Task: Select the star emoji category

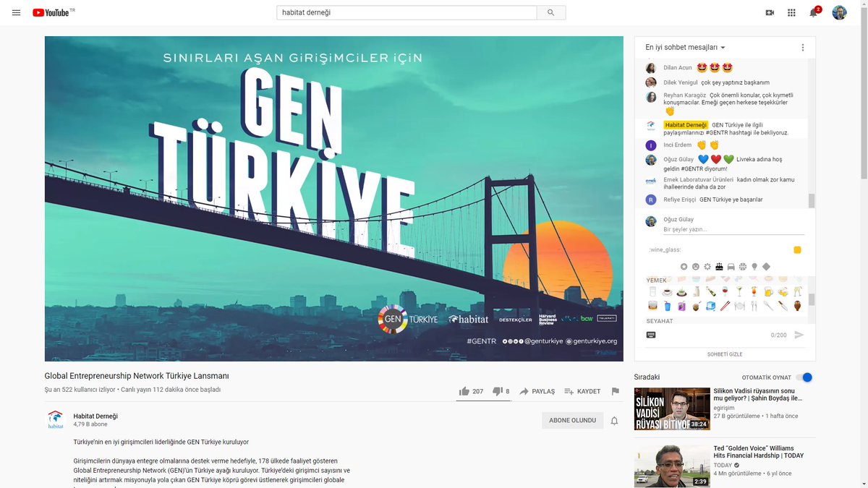Action: [x=684, y=267]
